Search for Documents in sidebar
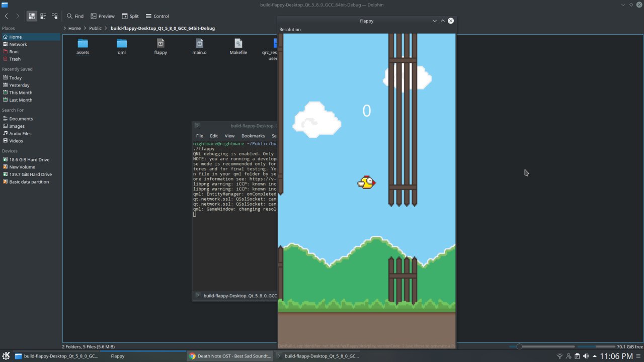The width and height of the screenshot is (644, 362). pos(30,119)
